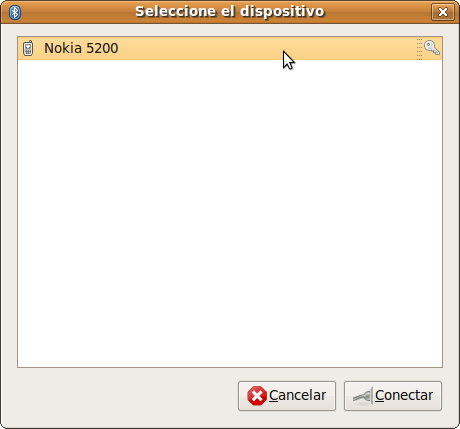Click the red X icon on Cancelar
Viewport: 460px width, 429px height.
(257, 396)
